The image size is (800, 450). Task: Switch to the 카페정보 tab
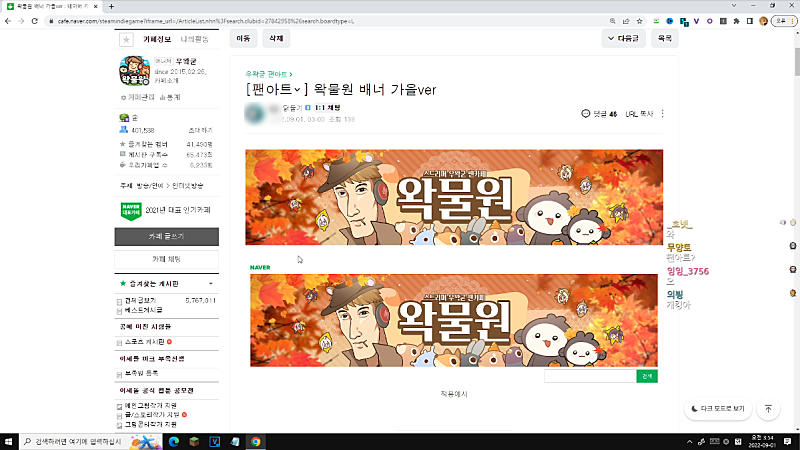pyautogui.click(x=157, y=39)
